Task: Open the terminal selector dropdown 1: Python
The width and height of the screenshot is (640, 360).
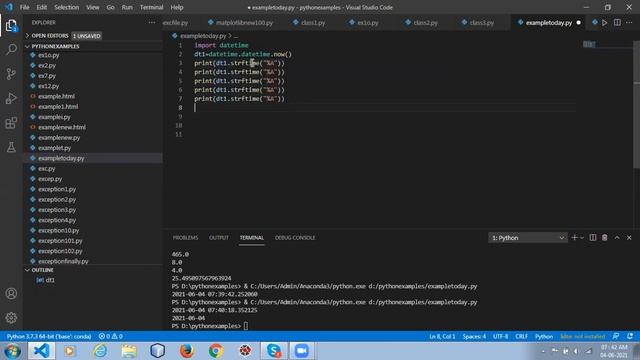Action: click(x=528, y=238)
